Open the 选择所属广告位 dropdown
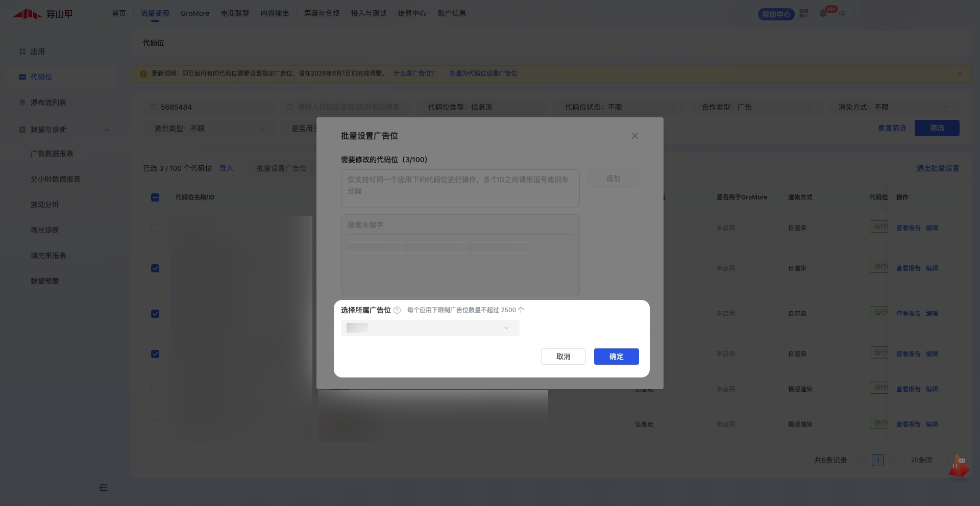 [x=430, y=328]
